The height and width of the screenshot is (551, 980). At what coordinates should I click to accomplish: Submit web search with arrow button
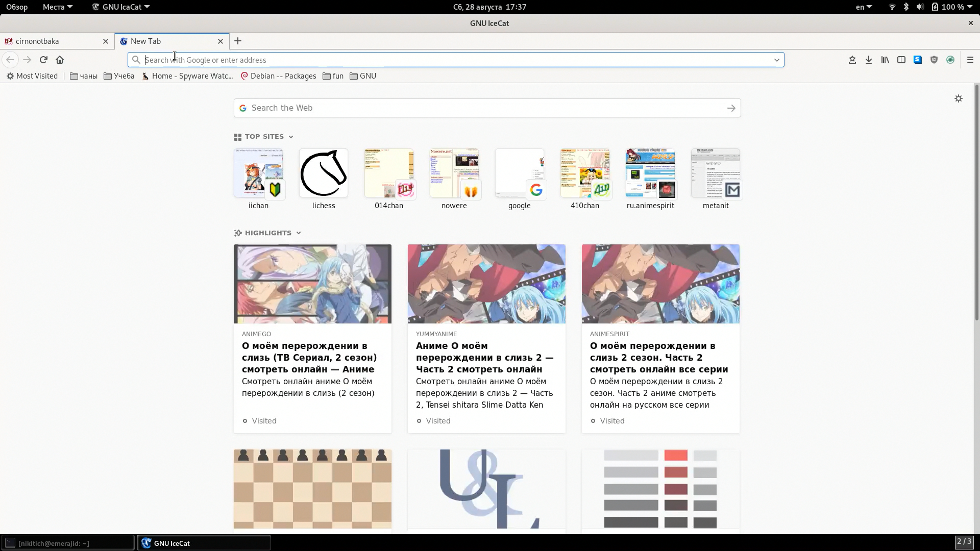point(731,108)
